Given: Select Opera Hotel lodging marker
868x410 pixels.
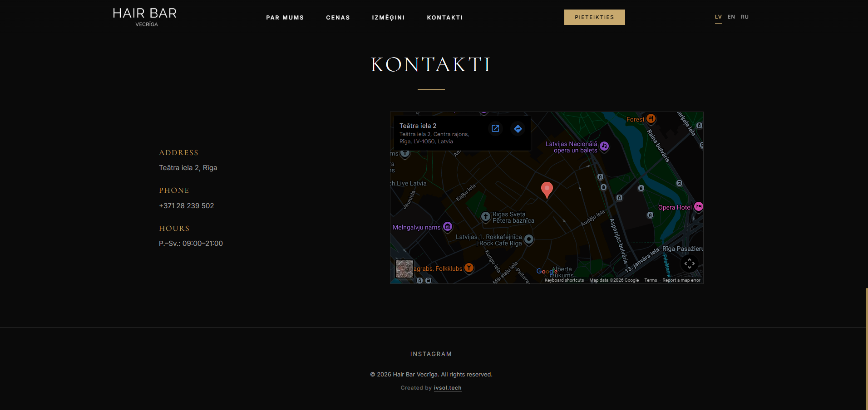Looking at the screenshot, I should pyautogui.click(x=699, y=207).
